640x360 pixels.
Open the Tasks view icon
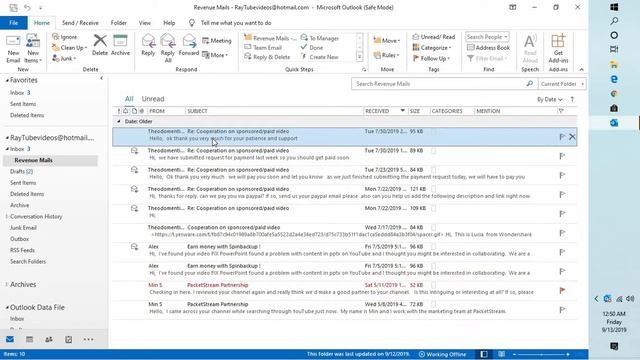[69, 339]
